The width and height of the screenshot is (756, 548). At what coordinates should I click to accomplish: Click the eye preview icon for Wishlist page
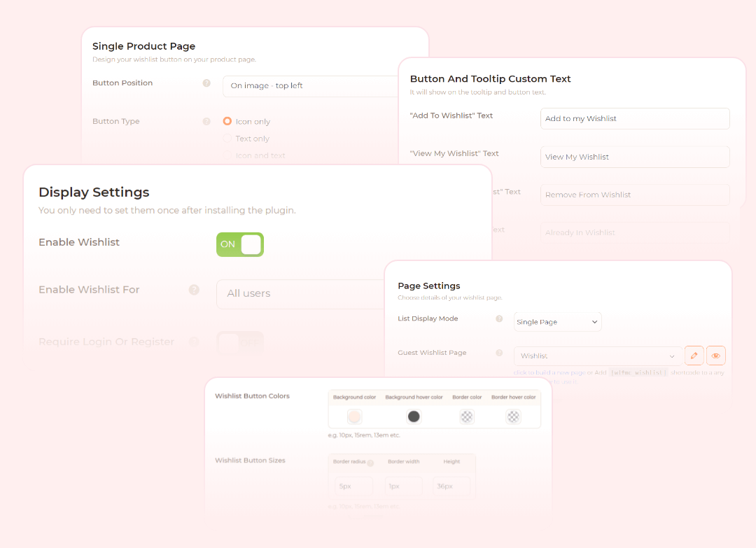[715, 356]
